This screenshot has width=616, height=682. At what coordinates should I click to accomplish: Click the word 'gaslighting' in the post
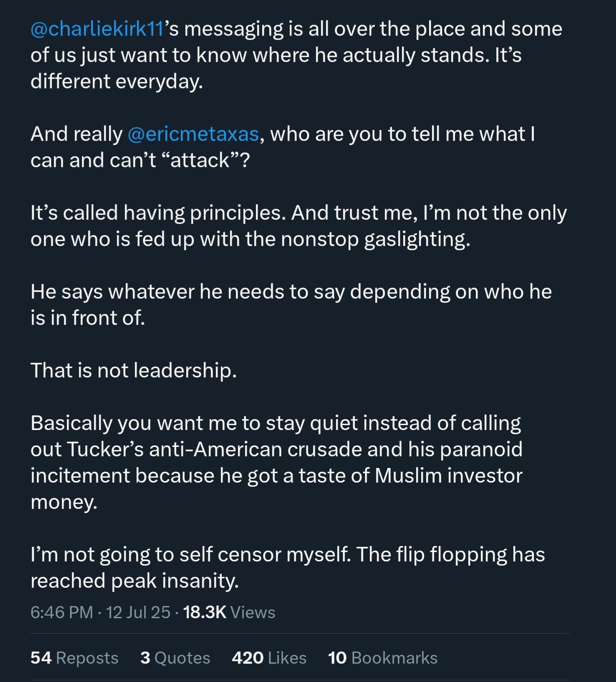417,239
